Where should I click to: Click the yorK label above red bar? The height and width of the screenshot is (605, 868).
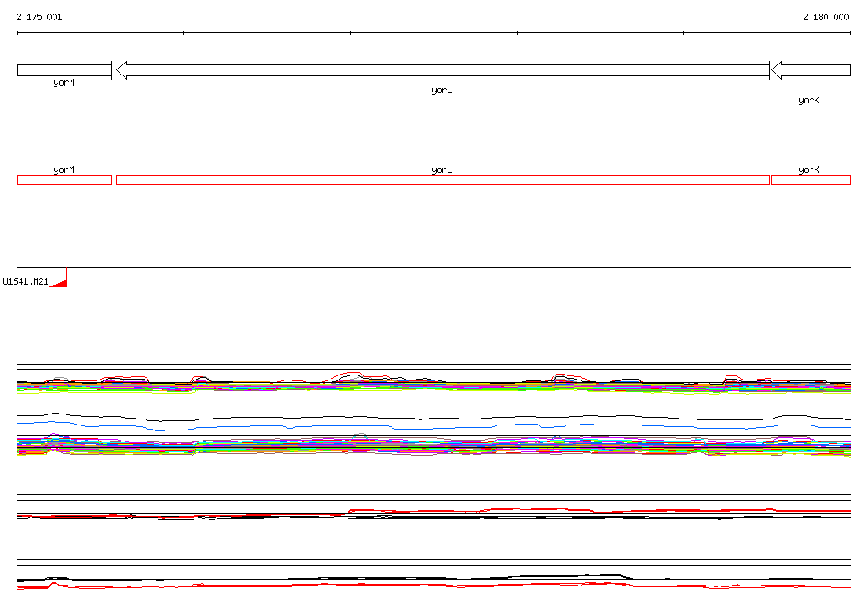[x=809, y=170]
